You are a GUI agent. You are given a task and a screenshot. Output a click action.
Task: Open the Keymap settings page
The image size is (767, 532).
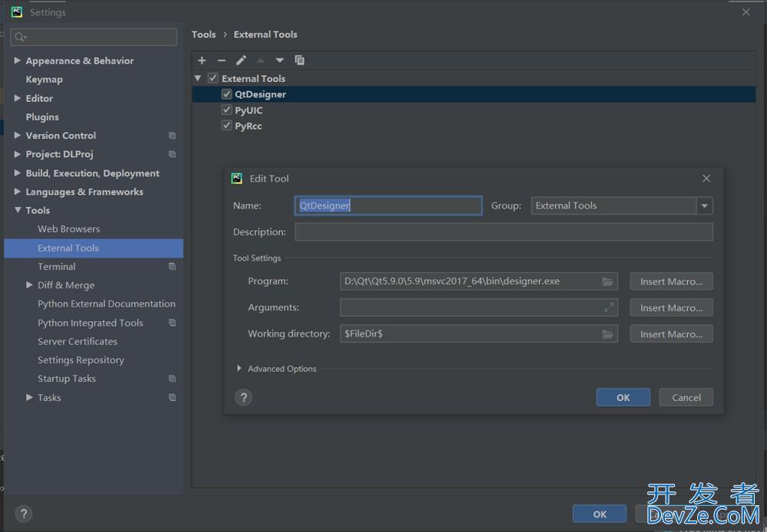coord(44,79)
